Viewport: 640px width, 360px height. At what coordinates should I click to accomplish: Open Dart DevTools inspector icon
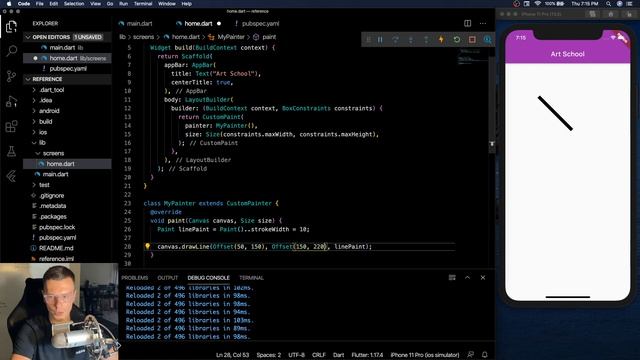point(487,40)
